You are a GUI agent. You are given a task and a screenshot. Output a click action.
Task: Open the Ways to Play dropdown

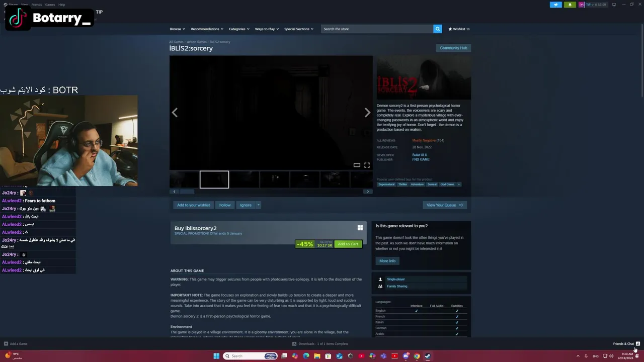pos(267,29)
